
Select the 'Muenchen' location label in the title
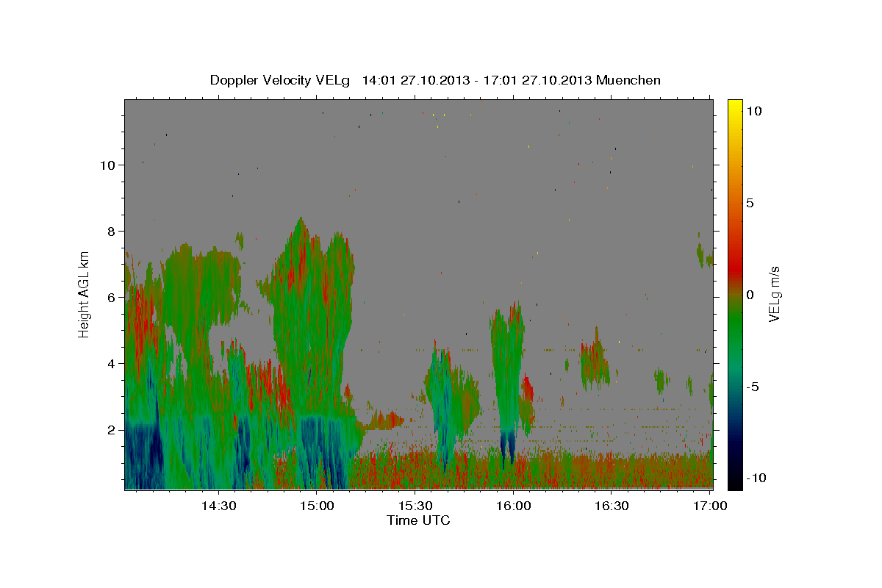[628, 80]
